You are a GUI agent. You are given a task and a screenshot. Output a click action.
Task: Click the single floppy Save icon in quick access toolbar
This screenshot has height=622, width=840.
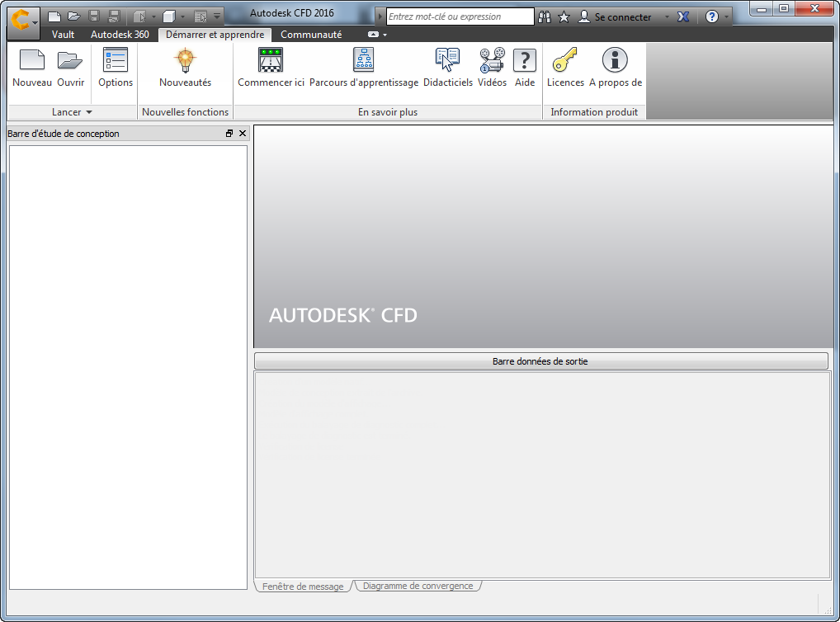pos(94,16)
